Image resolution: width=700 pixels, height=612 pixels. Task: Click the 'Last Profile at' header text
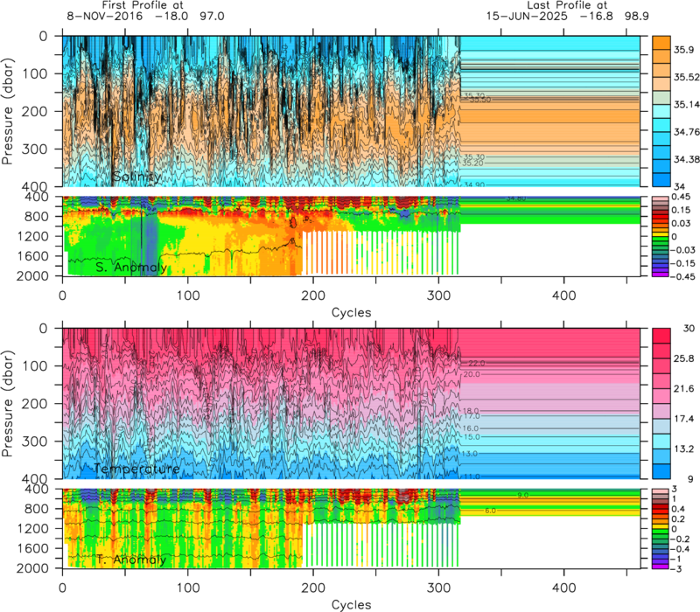coord(567,5)
